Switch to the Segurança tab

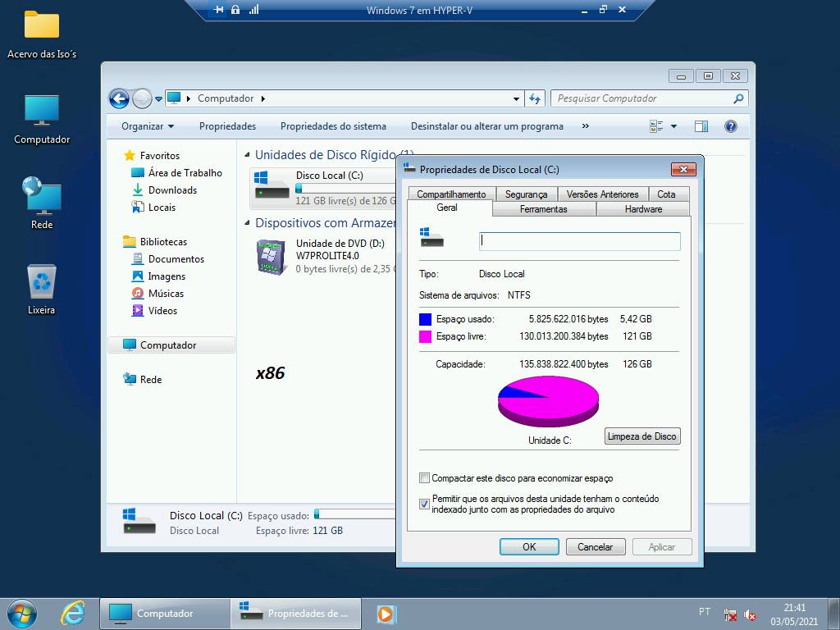(526, 194)
